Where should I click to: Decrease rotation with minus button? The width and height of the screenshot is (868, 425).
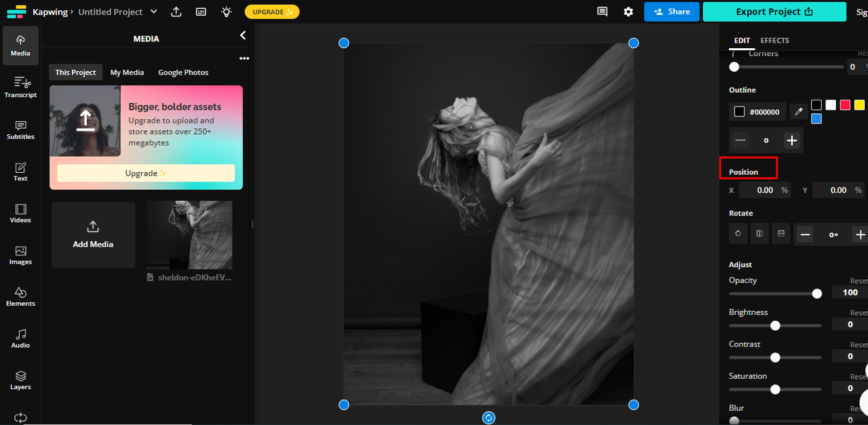(x=806, y=235)
